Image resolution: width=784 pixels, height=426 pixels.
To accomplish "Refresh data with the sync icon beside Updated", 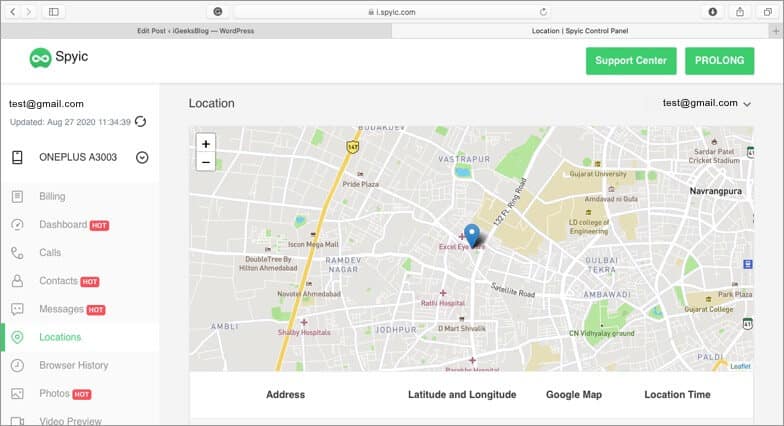I will click(x=140, y=122).
